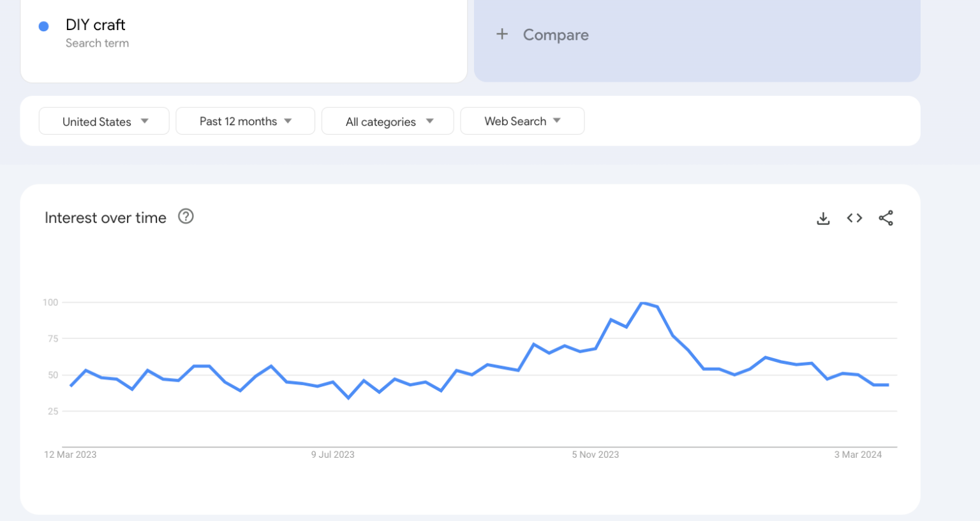Download the Interest over time data

pos(823,218)
